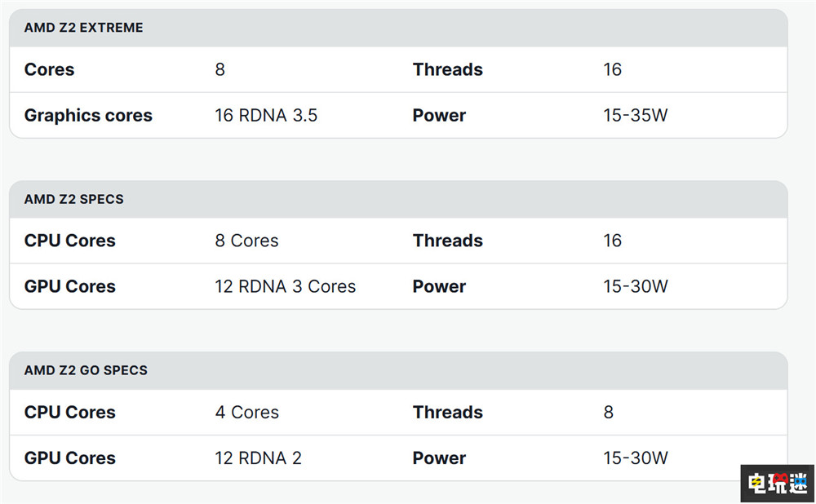Screen dimensions: 816x504
Task: Click GPU Cores label in Z2 Specs
Action: click(69, 286)
